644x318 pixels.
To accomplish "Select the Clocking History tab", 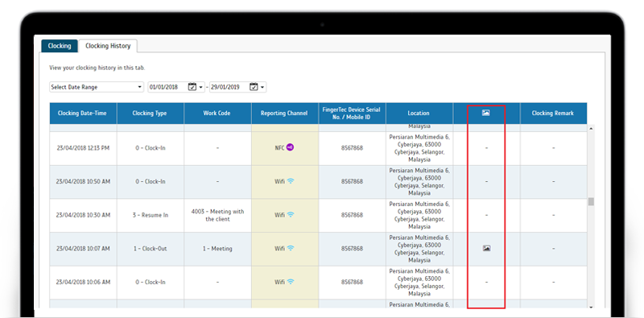I will (x=108, y=46).
